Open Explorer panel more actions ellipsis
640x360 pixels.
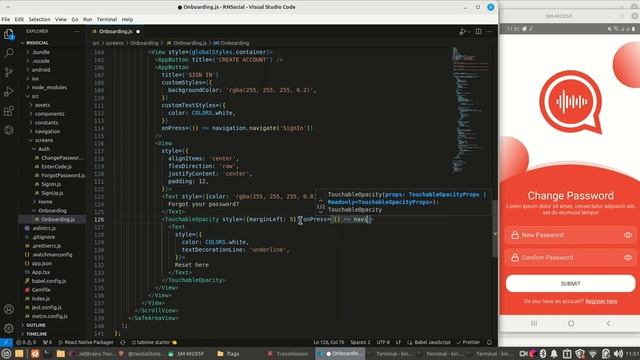pyautogui.click(x=77, y=31)
